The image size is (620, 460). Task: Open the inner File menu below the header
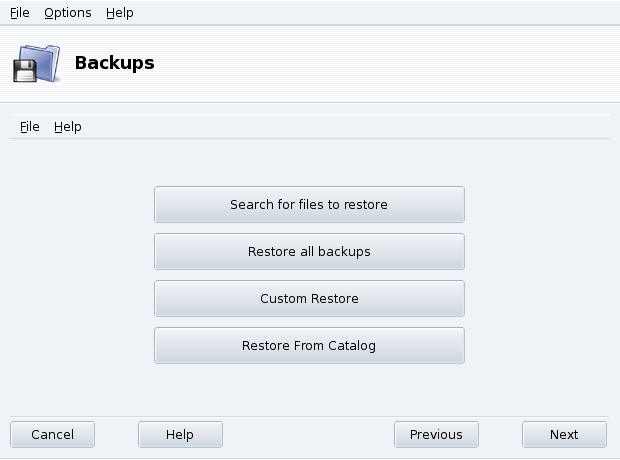tap(30, 127)
